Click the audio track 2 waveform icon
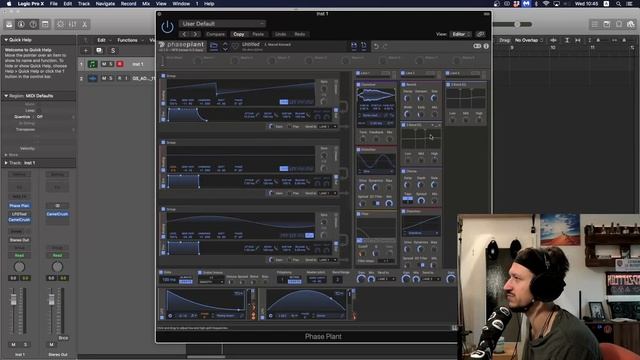The image size is (640, 360). click(93, 78)
